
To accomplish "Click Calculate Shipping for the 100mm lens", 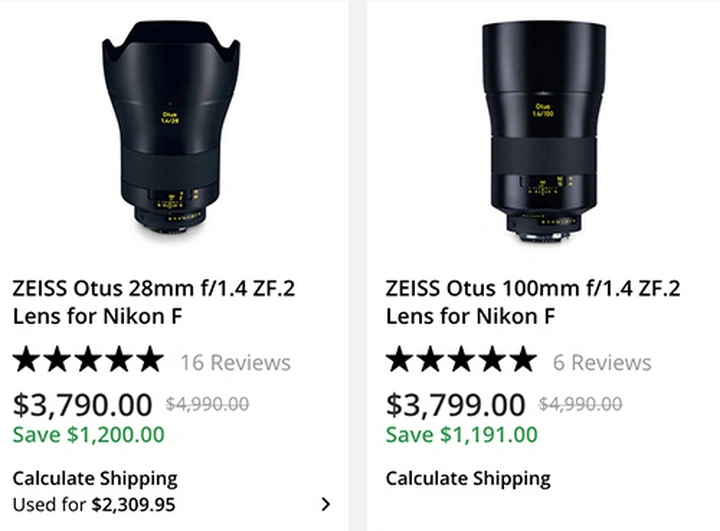I will pos(468,478).
